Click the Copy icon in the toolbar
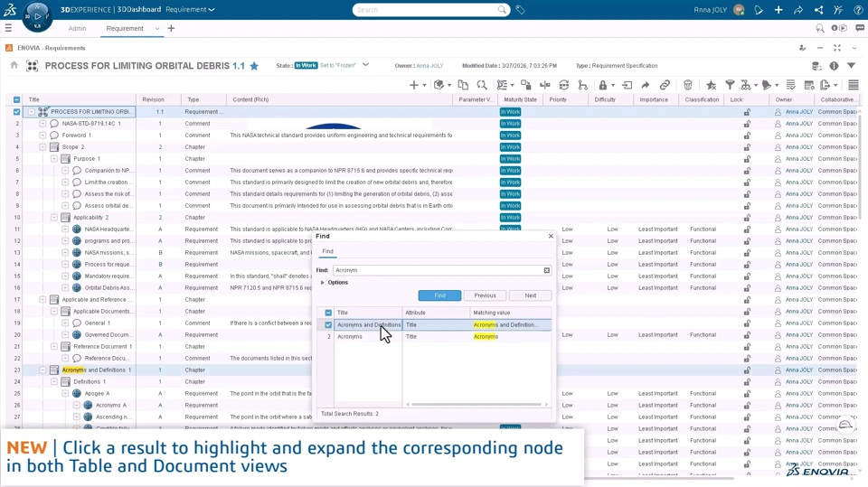Viewport: 868px width, 487px height. pos(463,85)
